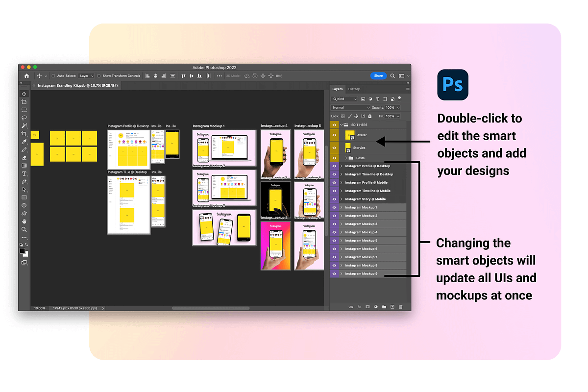The width and height of the screenshot is (588, 392).
Task: Hide Instagram Mockup 1 artboard
Action: tap(334, 207)
